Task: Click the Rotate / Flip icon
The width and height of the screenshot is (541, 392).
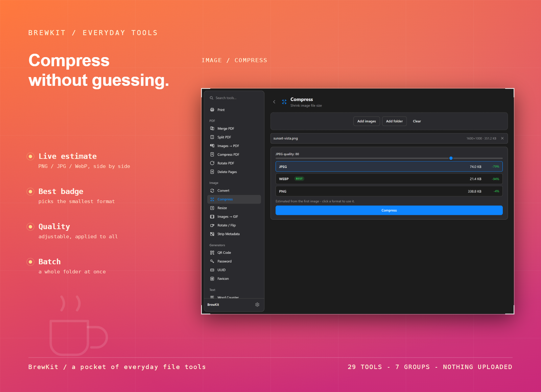Action: pos(212,225)
